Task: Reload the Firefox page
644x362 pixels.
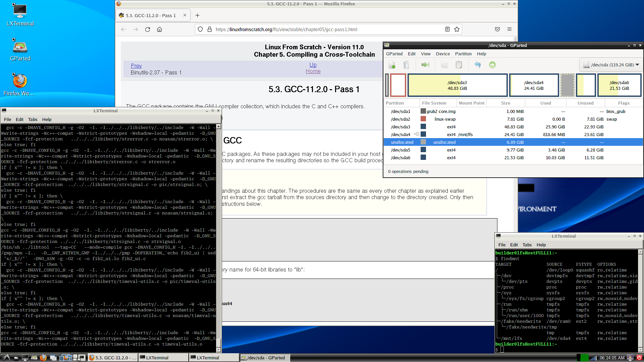Action: pyautogui.click(x=148, y=29)
